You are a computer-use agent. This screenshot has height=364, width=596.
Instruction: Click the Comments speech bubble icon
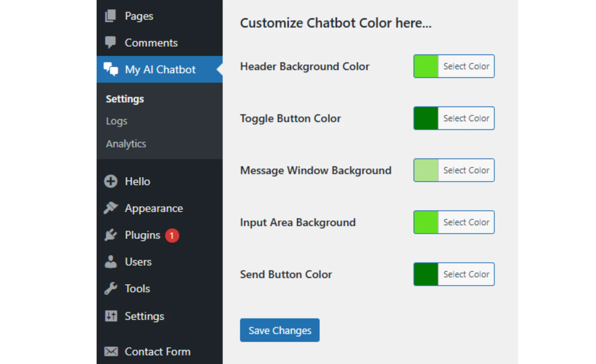pos(111,42)
